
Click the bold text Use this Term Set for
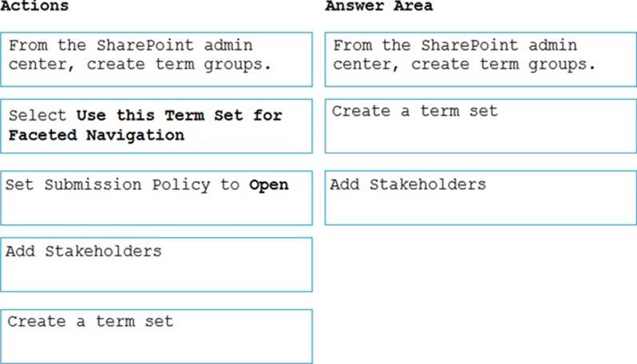coord(180,116)
